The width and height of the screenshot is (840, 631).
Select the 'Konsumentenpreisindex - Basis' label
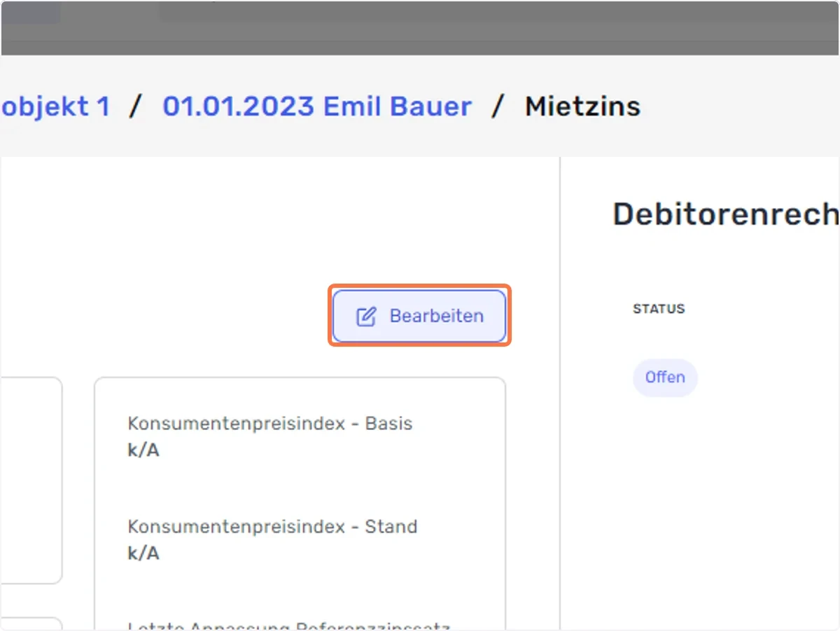point(270,424)
